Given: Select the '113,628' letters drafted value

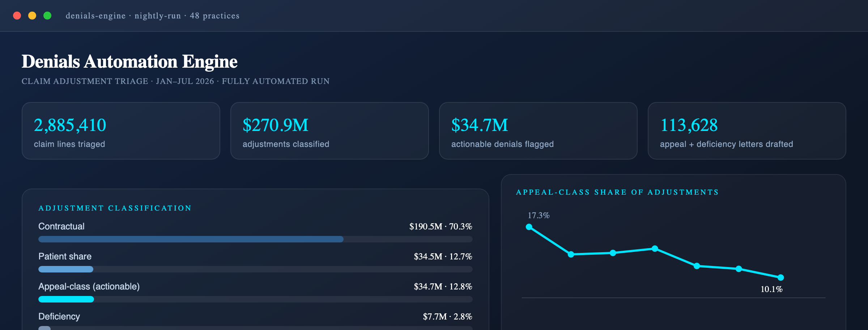Looking at the screenshot, I should pos(689,125).
